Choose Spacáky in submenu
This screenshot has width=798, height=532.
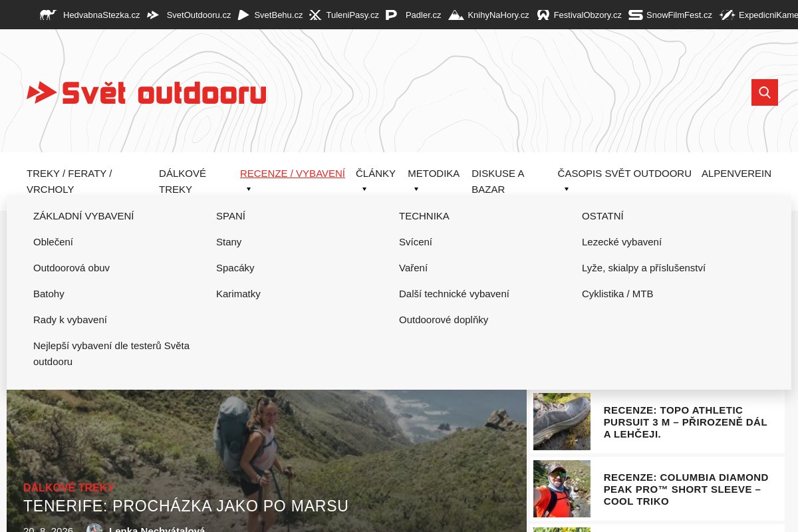(x=235, y=267)
